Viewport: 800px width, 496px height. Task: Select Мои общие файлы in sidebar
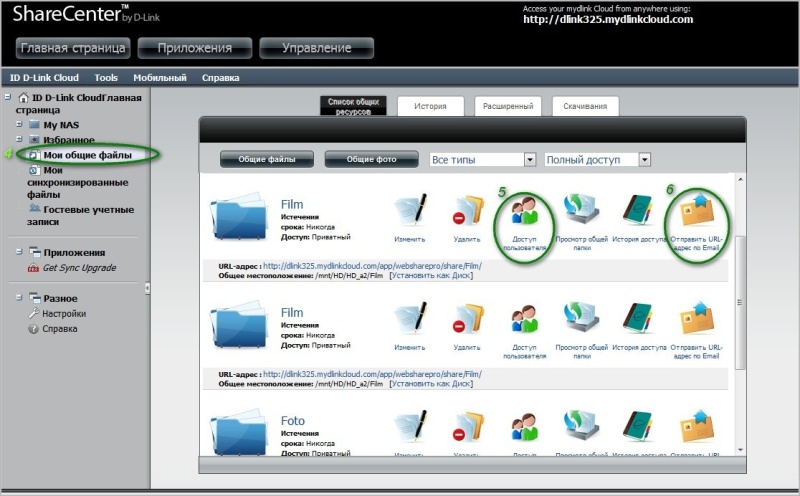point(87,155)
